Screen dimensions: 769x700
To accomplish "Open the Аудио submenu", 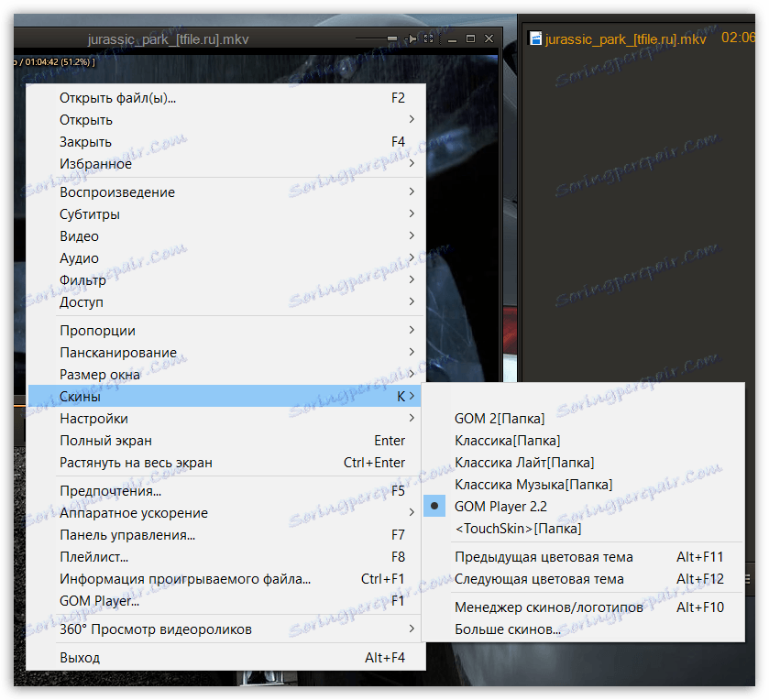I will click(x=225, y=258).
